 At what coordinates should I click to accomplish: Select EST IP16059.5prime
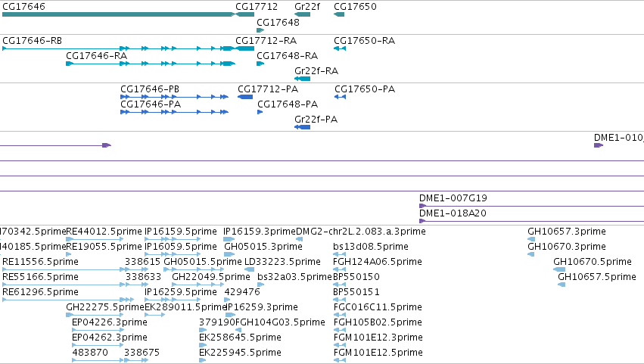(181, 247)
